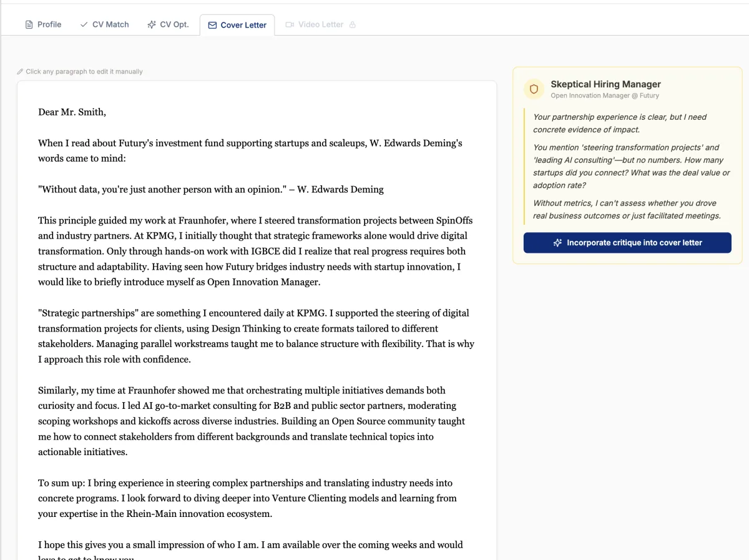The image size is (749, 560).
Task: Click 'Click any paragraph to edit it manually' hint
Action: click(x=84, y=72)
